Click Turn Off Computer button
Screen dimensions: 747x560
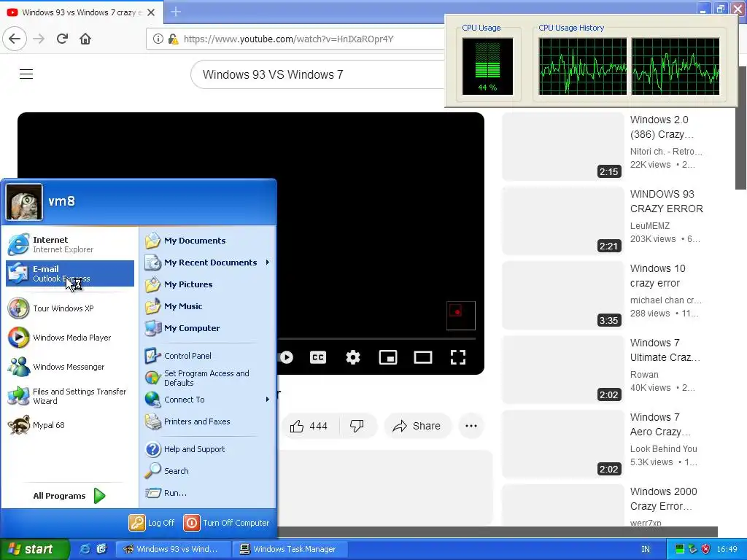tap(227, 523)
